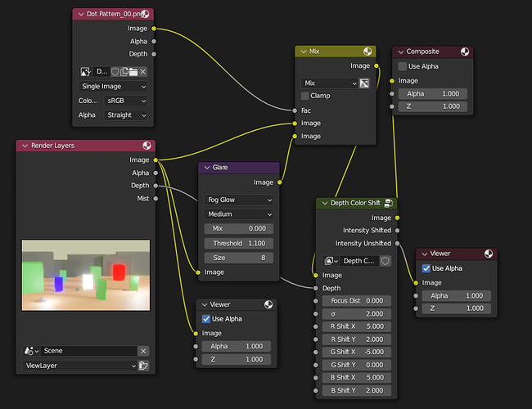
Task: Collapse the Render Layers node
Action: tap(25, 146)
